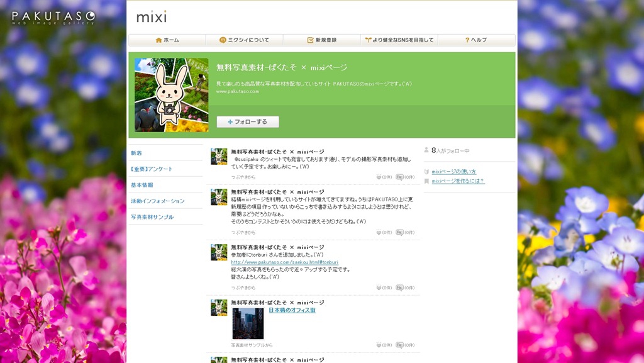
Task: Select the 新規登録 tab
Action: (321, 40)
